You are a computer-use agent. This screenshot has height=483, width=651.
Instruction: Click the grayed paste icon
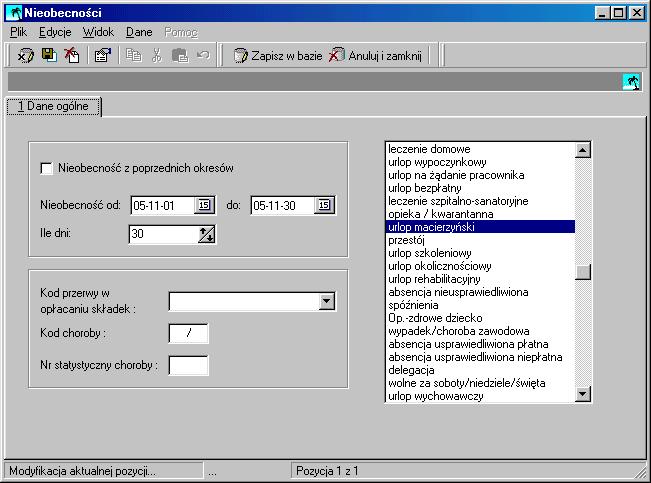180,55
